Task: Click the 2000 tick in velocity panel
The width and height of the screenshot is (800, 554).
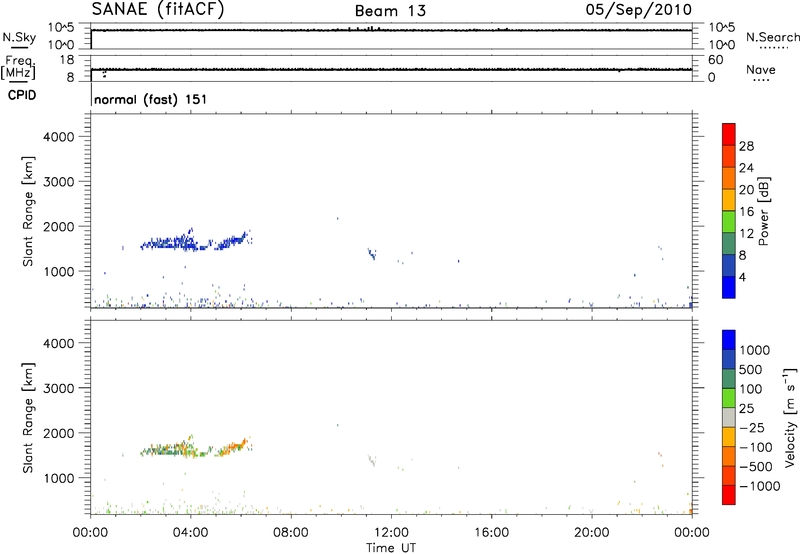Action: pos(59,433)
